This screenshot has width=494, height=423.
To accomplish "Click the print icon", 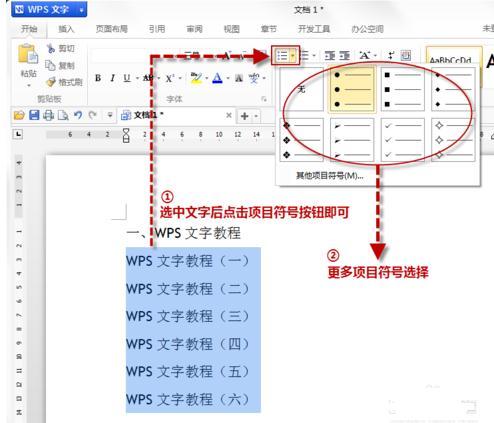I will (x=49, y=115).
